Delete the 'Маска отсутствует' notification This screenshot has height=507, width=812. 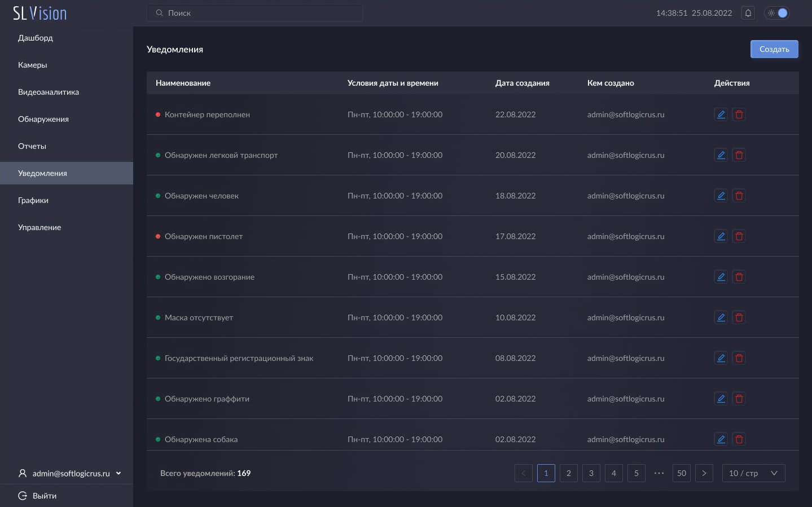[x=739, y=318]
